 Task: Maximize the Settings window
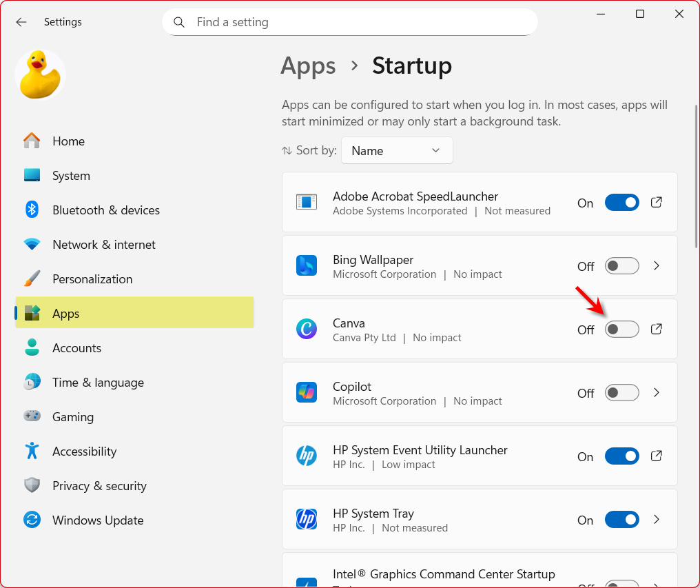640,14
